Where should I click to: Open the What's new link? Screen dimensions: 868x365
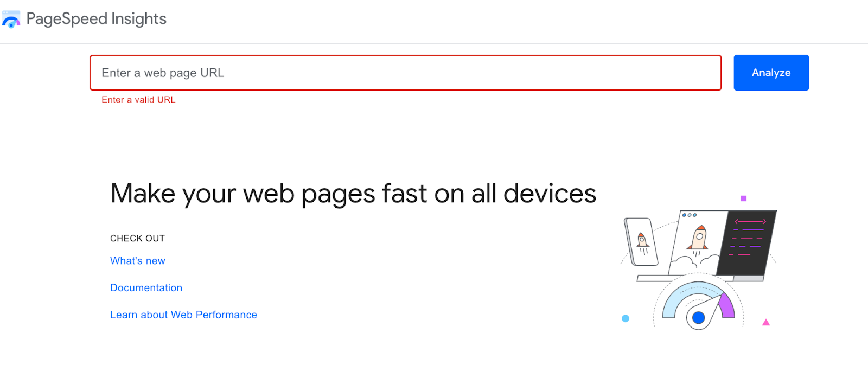click(x=138, y=261)
